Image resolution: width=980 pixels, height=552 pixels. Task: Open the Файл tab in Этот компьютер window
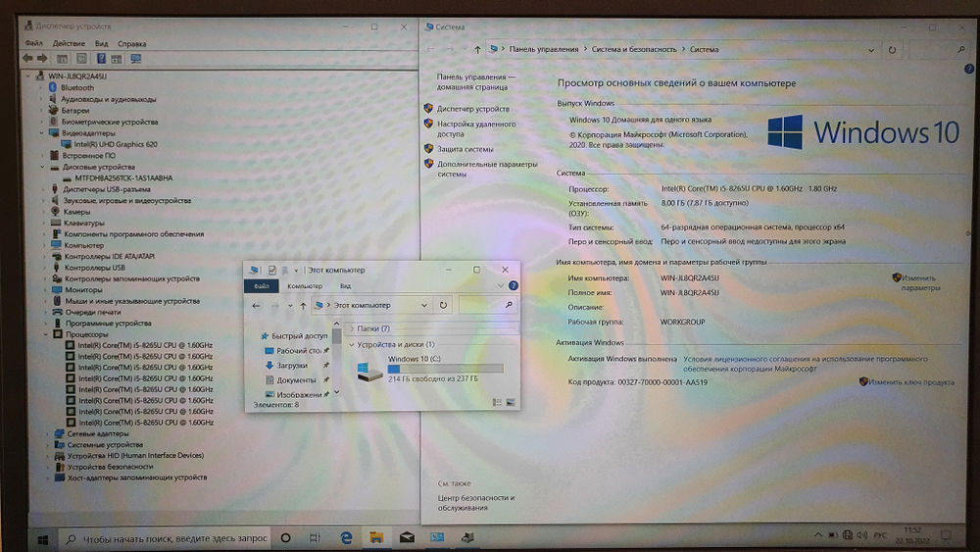(x=262, y=286)
